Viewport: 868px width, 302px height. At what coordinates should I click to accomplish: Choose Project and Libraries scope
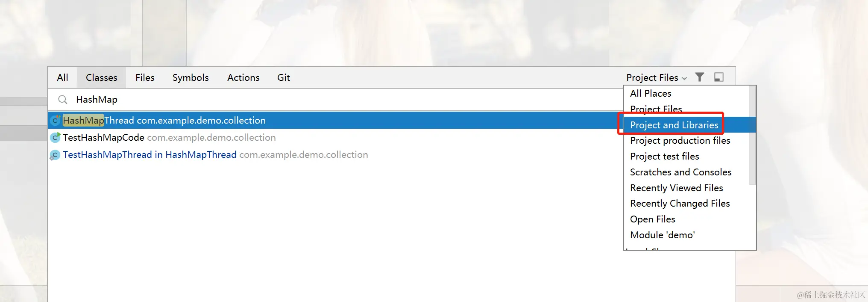pos(687,125)
